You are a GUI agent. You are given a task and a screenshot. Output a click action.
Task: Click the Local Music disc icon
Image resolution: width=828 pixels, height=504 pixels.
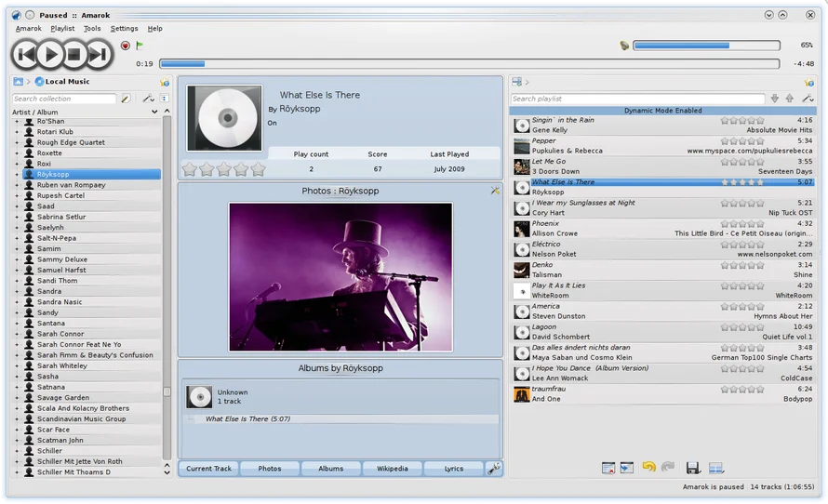39,81
